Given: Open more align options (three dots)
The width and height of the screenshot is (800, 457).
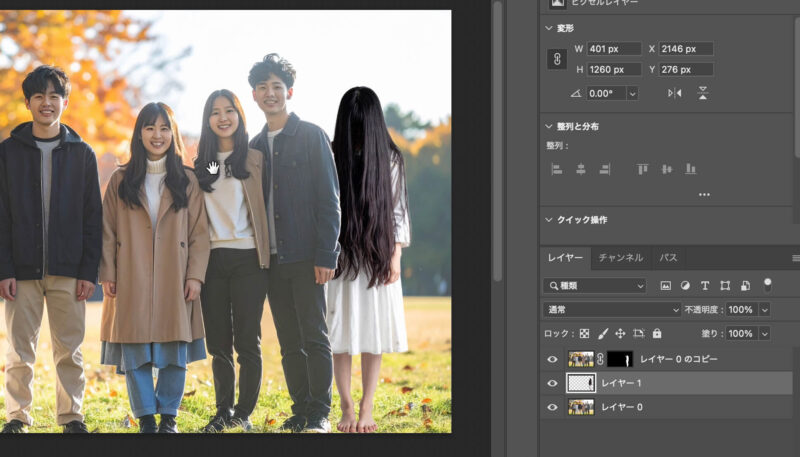Looking at the screenshot, I should pos(704,194).
